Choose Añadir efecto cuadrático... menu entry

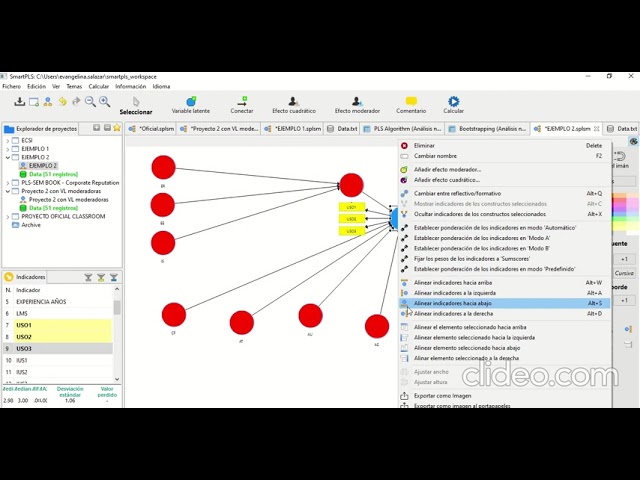click(504, 180)
